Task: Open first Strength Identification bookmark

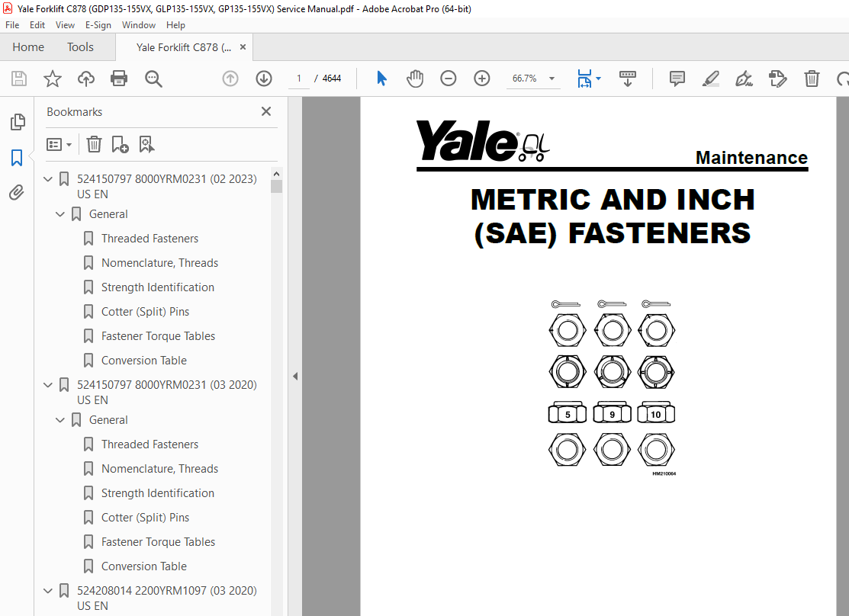Action: (158, 287)
